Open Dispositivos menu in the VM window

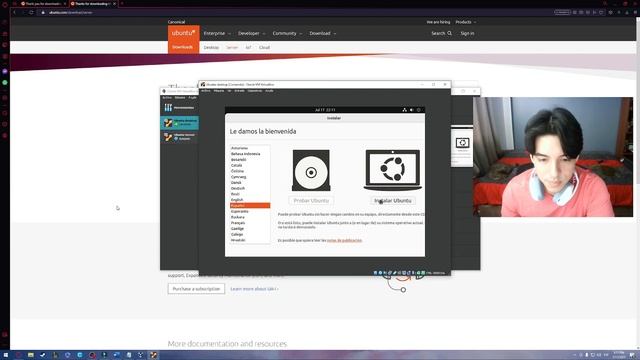pyautogui.click(x=255, y=91)
